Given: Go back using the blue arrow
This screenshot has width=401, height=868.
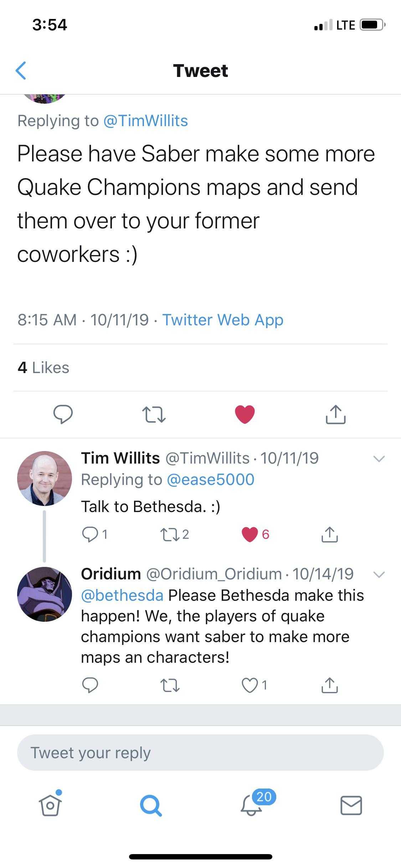Looking at the screenshot, I should [21, 70].
